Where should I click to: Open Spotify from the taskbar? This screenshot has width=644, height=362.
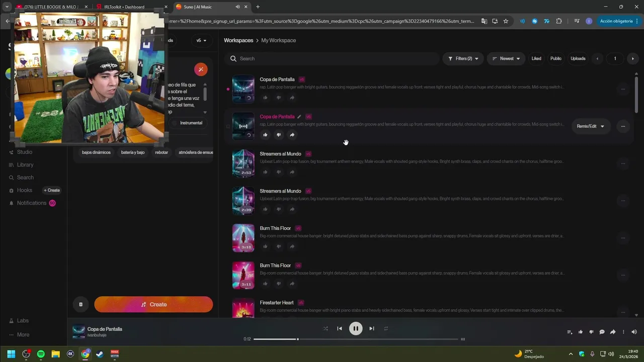pos(41,354)
